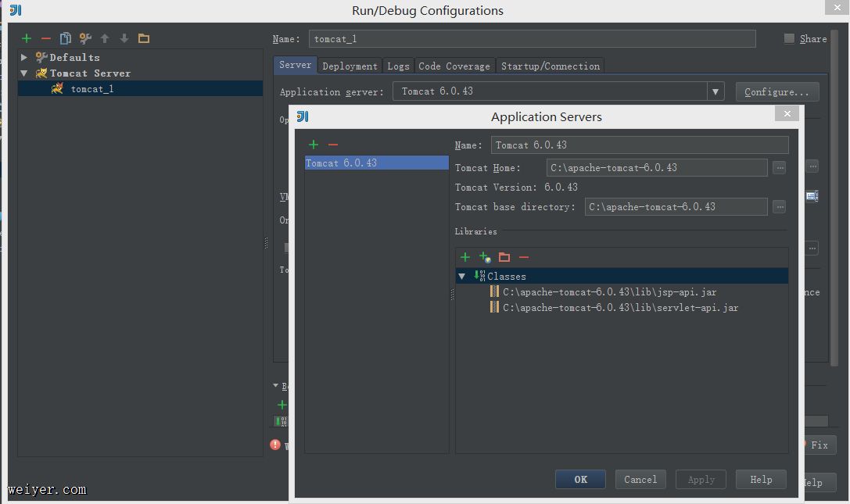Viewport: 850px width, 504px height.
Task: Click servlet-api.jar library icon
Action: (x=494, y=307)
